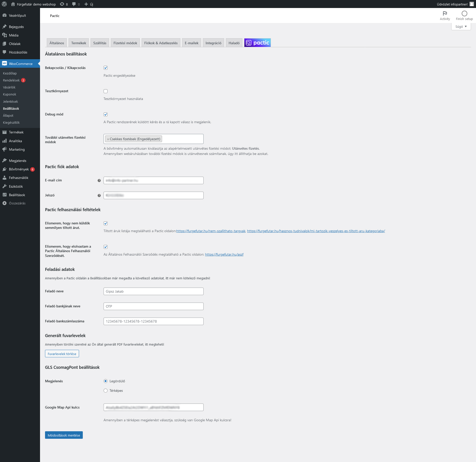Open the nem-szallithato-targyak link

[x=211, y=231]
